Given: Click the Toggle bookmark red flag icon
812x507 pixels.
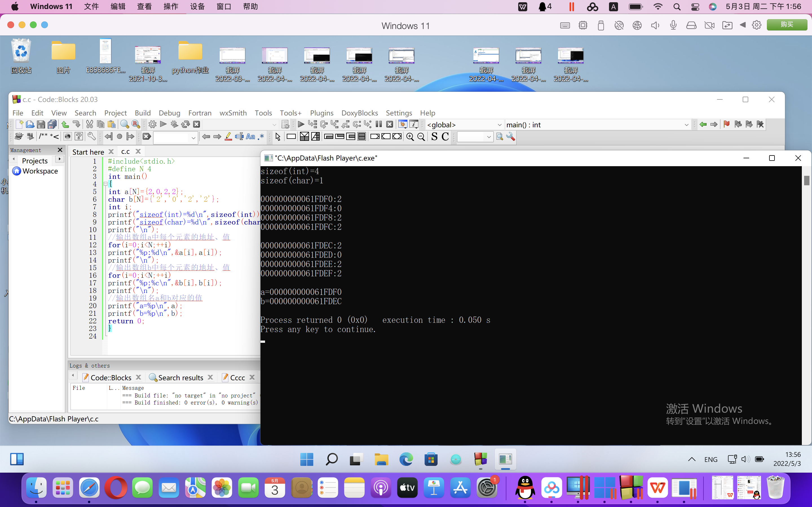Looking at the screenshot, I should (x=727, y=124).
